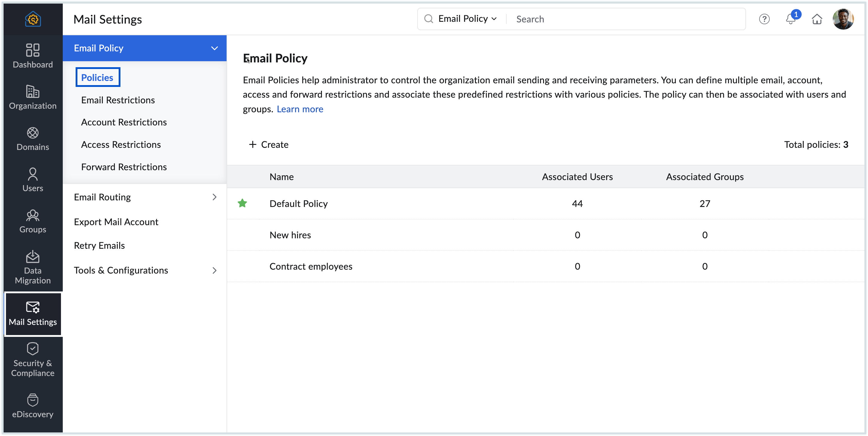The width and height of the screenshot is (868, 436).
Task: Open Groups section icon
Action: [x=33, y=215]
